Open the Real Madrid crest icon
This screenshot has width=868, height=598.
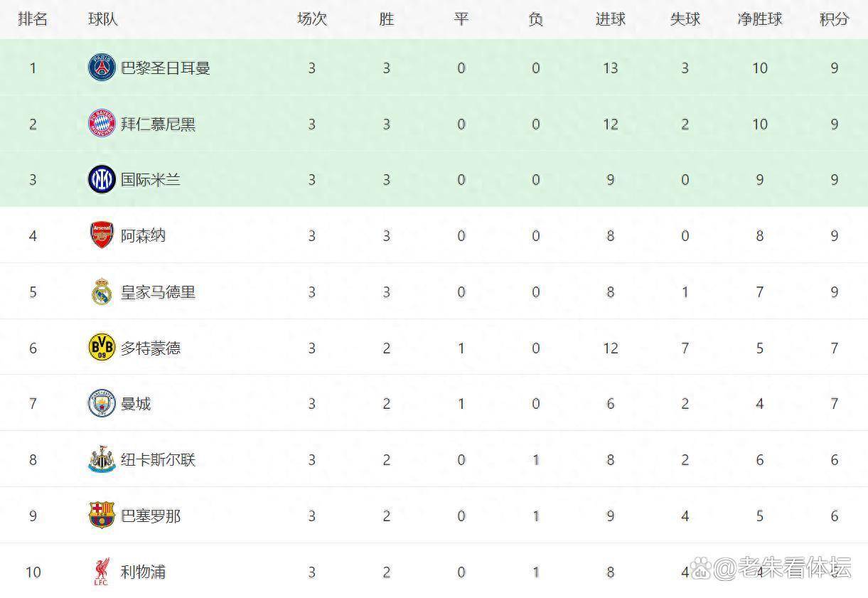[102, 292]
